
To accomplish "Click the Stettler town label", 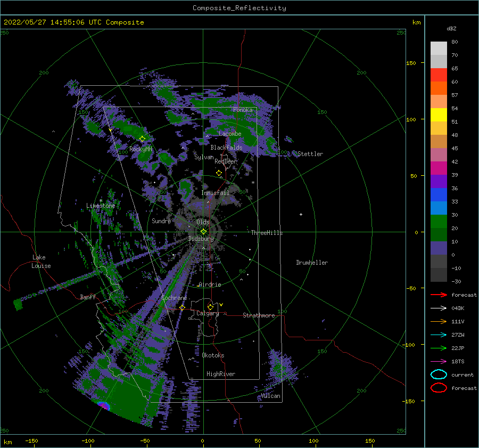I will [x=310, y=154].
